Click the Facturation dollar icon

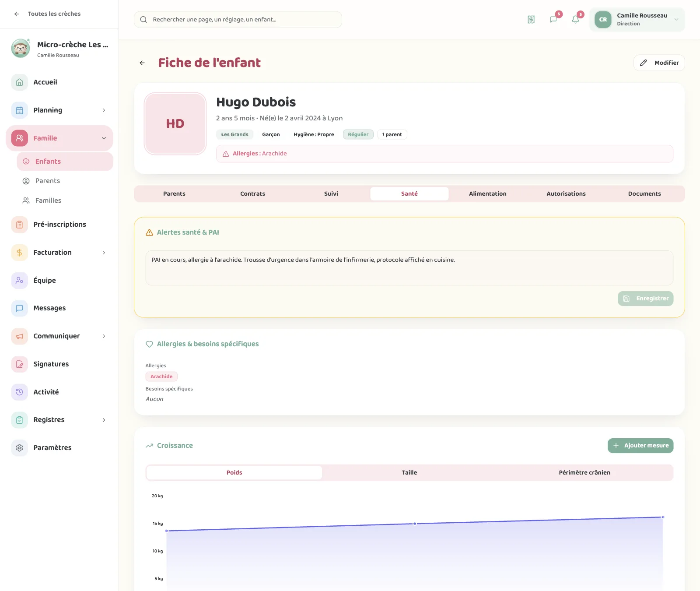click(x=20, y=253)
